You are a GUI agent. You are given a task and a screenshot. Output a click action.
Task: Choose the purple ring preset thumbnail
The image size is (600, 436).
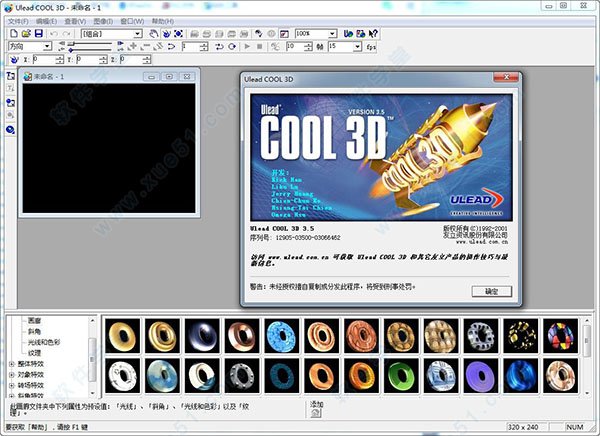click(481, 376)
